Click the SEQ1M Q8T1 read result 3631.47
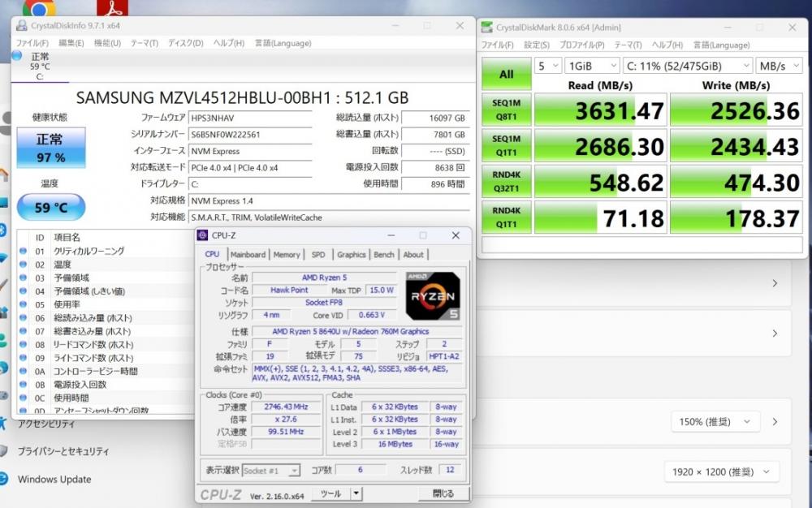This screenshot has height=508, width=812. coord(600,110)
